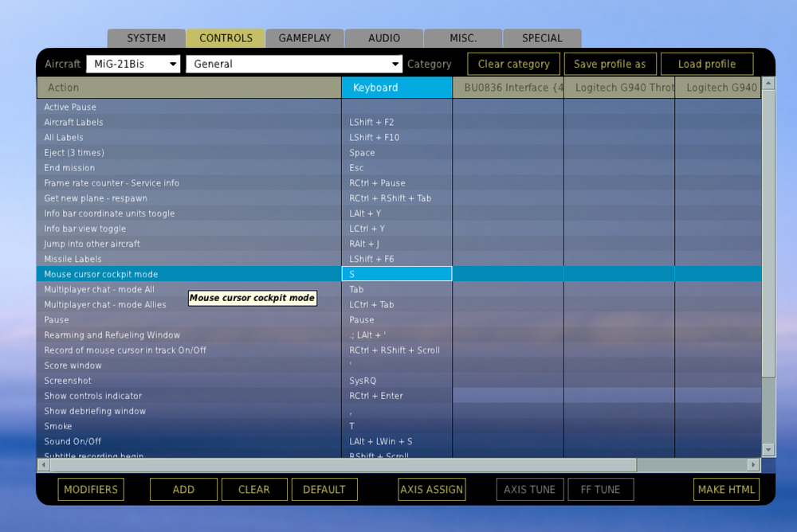The width and height of the screenshot is (797, 532).
Task: Click the Load profile button
Action: pos(706,64)
